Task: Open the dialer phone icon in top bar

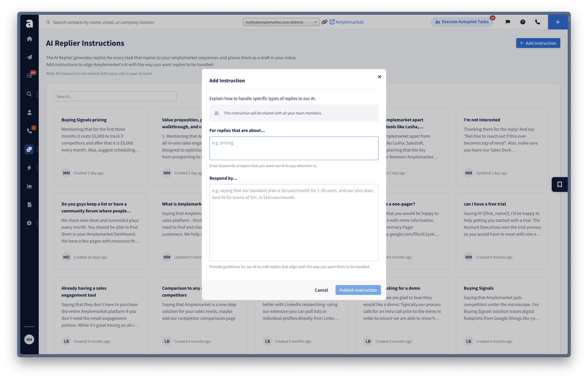Action: 537,22
